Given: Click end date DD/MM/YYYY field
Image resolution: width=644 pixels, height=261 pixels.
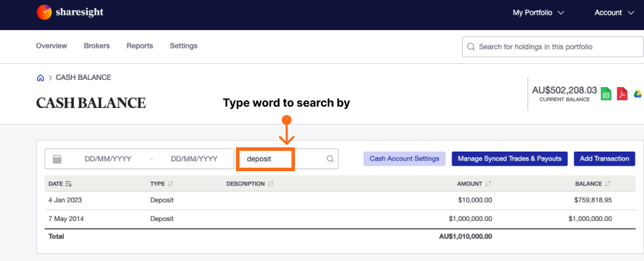Looking at the screenshot, I should (x=195, y=159).
